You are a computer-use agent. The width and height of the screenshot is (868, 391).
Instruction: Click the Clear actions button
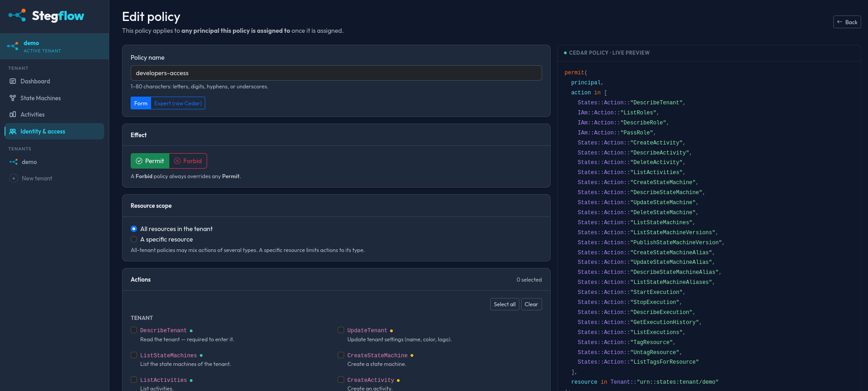(x=531, y=304)
